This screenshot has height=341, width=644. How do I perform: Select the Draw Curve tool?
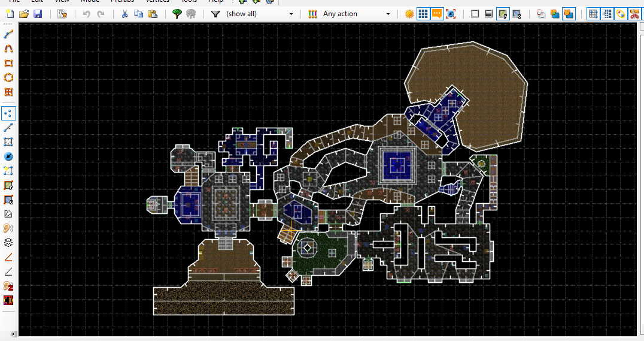pyautogui.click(x=8, y=49)
